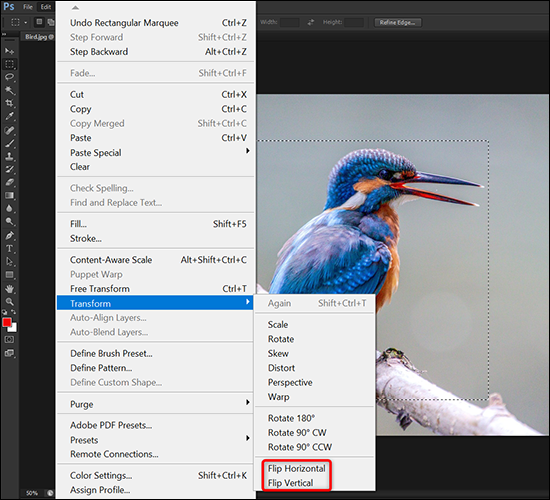Select the Pen tool
The image size is (550, 500).
click(x=9, y=235)
